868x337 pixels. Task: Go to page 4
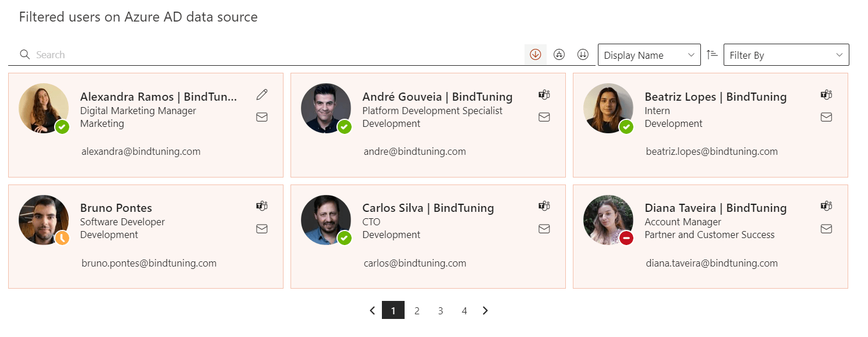tap(464, 310)
